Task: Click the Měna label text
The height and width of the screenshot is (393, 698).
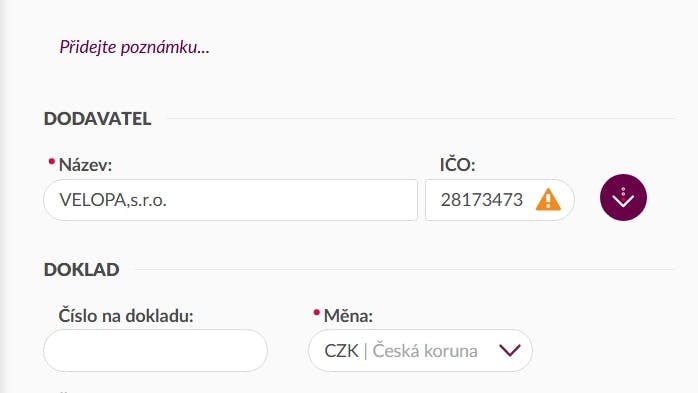Action: [x=348, y=316]
